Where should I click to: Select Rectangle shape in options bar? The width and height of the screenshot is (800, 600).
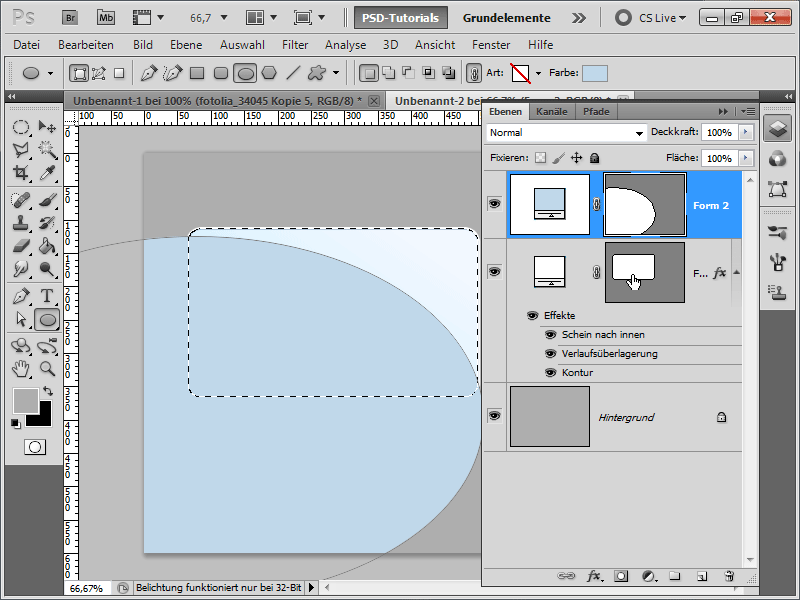click(197, 73)
